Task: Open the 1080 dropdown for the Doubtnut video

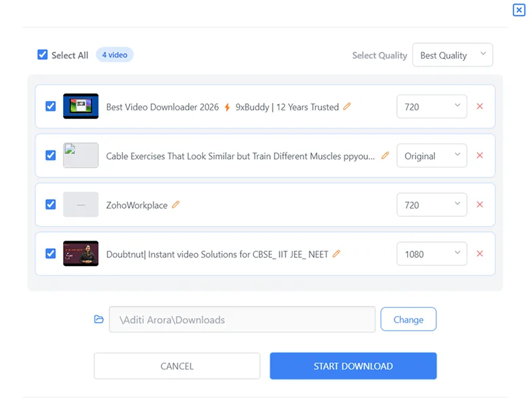Action: pos(431,253)
